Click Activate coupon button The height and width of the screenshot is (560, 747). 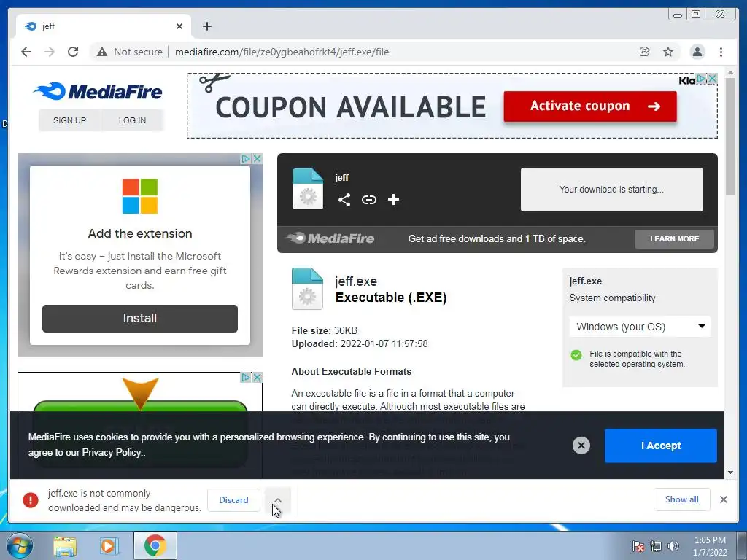point(590,106)
